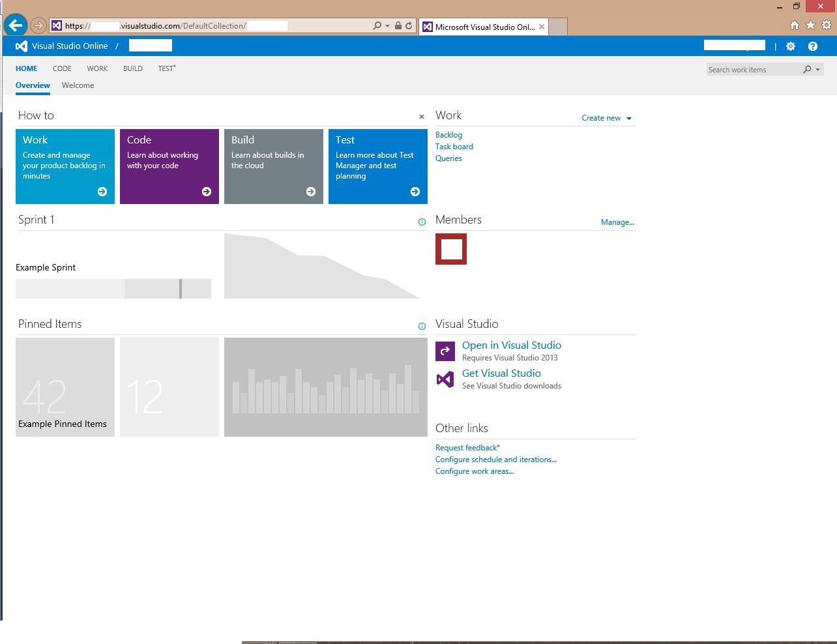Expand the search options dropdown arrow
The height and width of the screenshot is (644, 837).
pyautogui.click(x=818, y=70)
